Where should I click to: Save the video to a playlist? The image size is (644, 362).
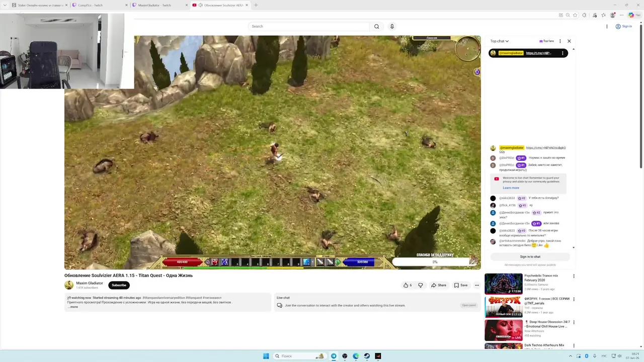[x=461, y=285]
